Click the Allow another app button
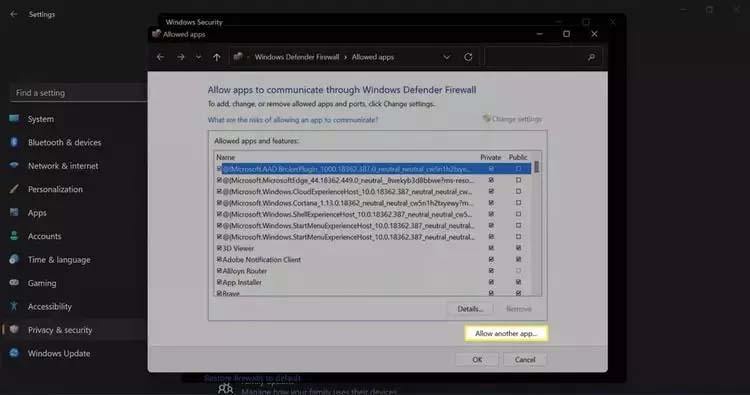This screenshot has width=750, height=395. click(506, 333)
